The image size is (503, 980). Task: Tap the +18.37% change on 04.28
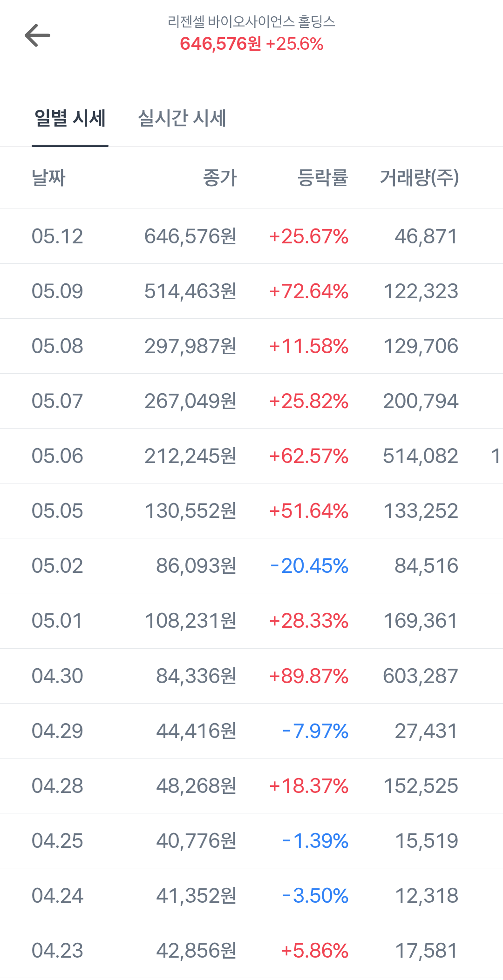(x=309, y=786)
